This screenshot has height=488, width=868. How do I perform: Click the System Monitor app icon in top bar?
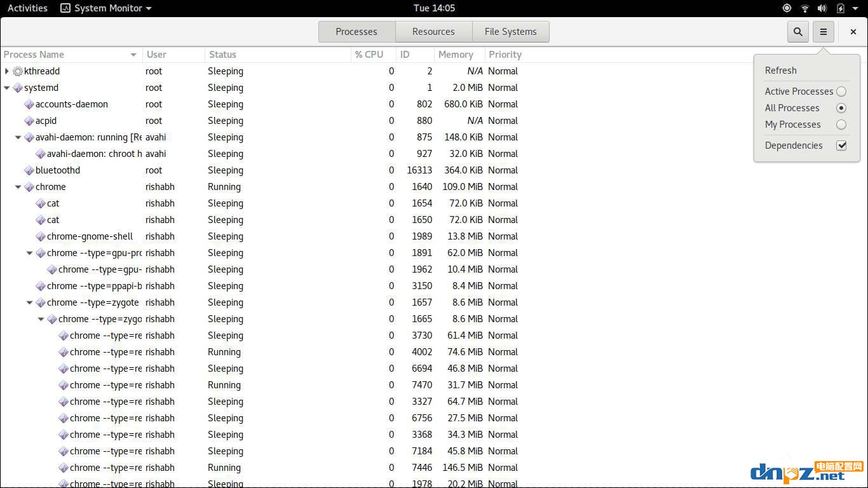pyautogui.click(x=65, y=8)
